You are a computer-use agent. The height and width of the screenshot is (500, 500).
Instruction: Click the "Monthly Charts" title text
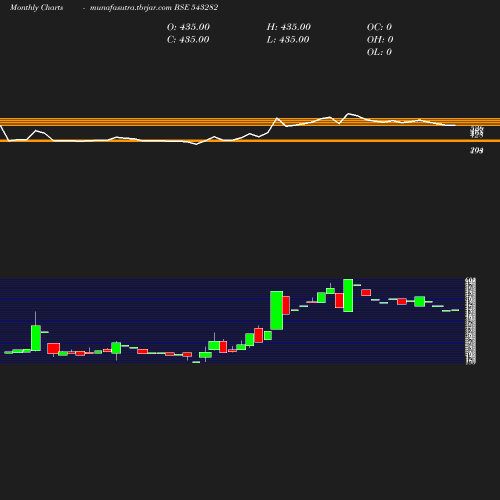pyautogui.click(x=36, y=8)
